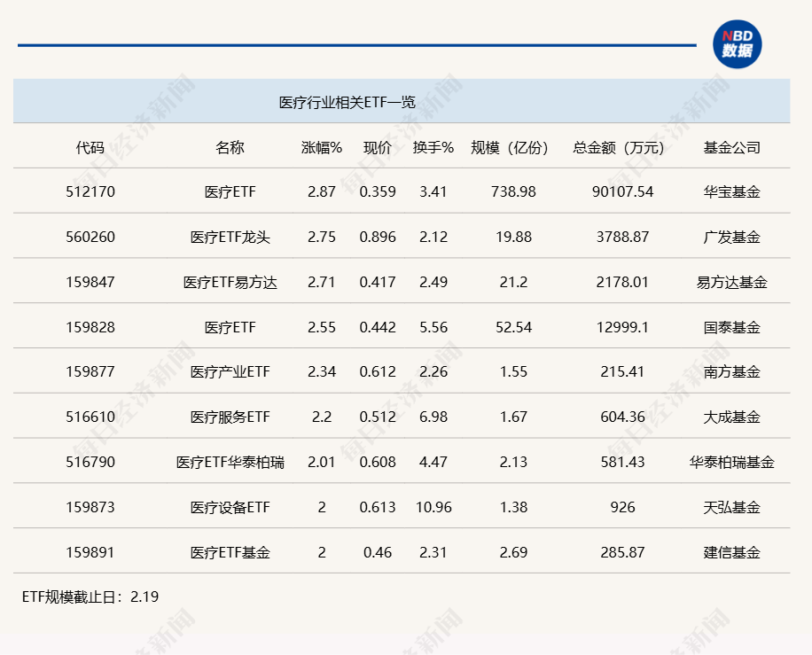Image resolution: width=812 pixels, height=655 pixels.
Task: Click the 现价 column header
Action: 378,147
